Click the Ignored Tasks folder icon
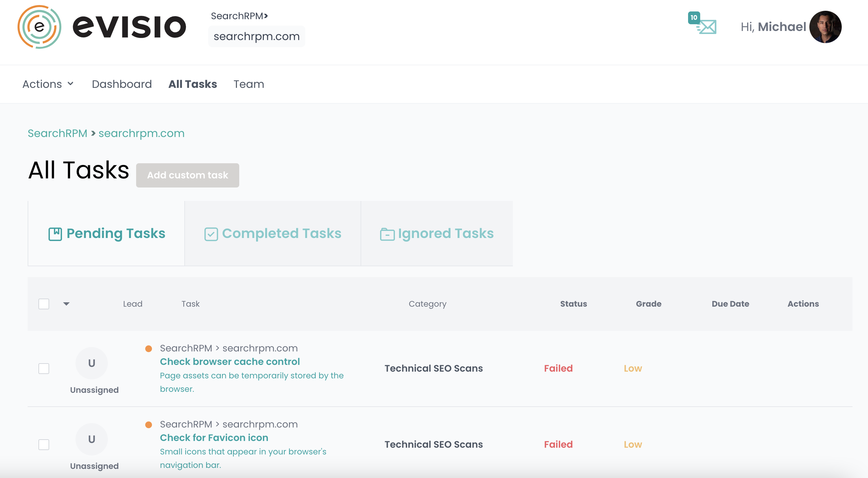Viewport: 868px width, 478px height. (387, 234)
